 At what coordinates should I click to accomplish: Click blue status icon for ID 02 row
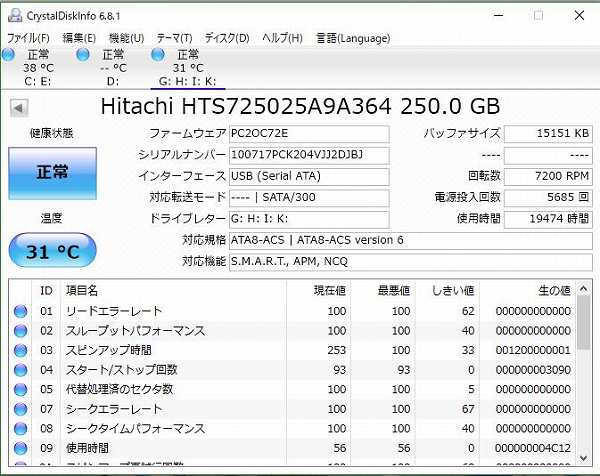(x=20, y=331)
